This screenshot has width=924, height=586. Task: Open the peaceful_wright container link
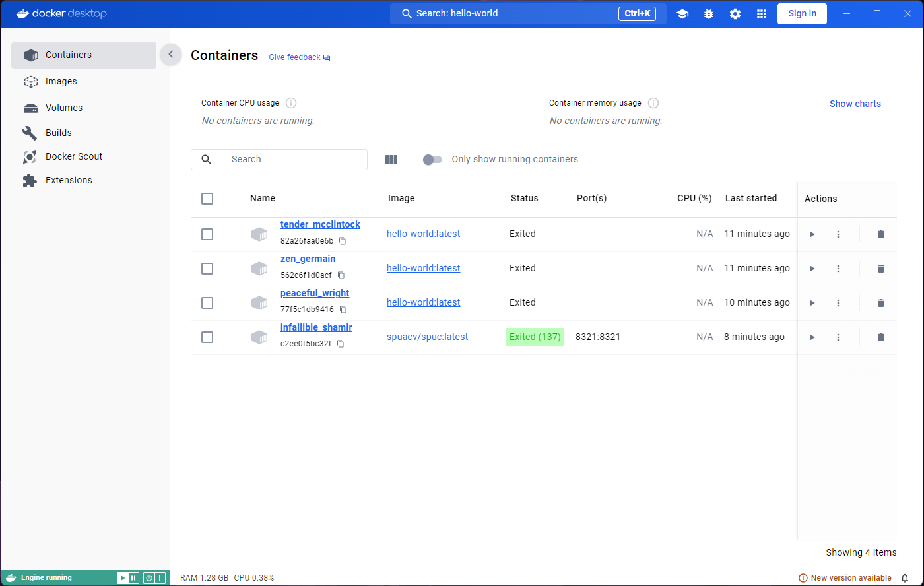click(315, 293)
